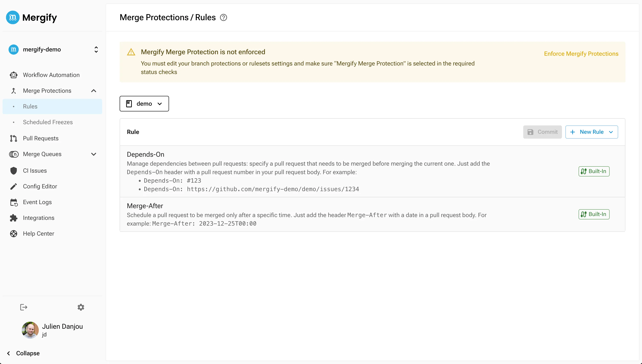The height and width of the screenshot is (364, 642).
Task: Click the Integrations sidebar icon
Action: 13,218
